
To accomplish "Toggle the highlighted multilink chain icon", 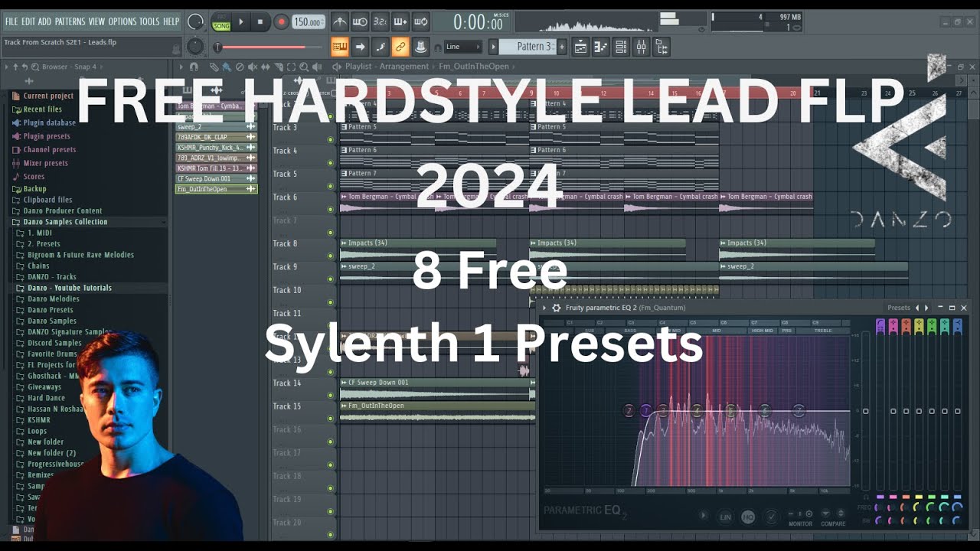I will coord(400,47).
